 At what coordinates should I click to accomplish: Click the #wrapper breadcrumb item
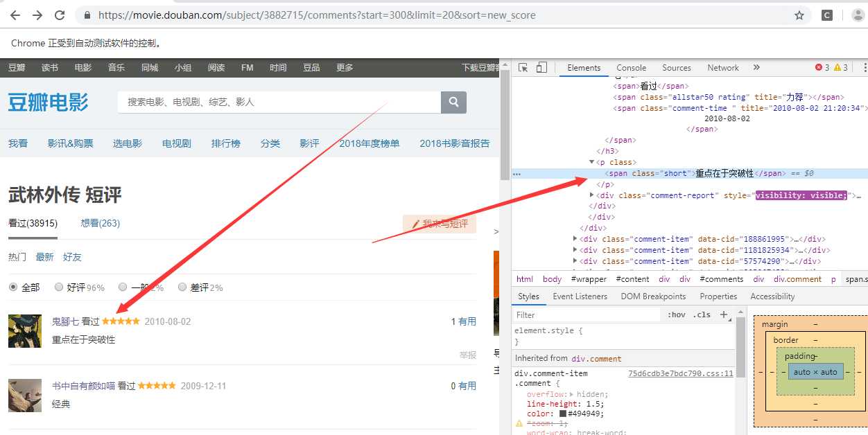tap(589, 279)
